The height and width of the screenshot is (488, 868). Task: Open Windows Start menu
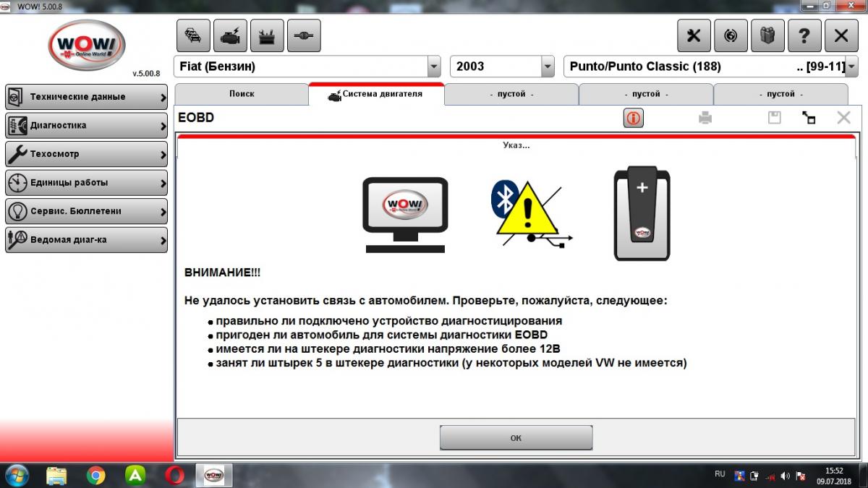pos(17,475)
